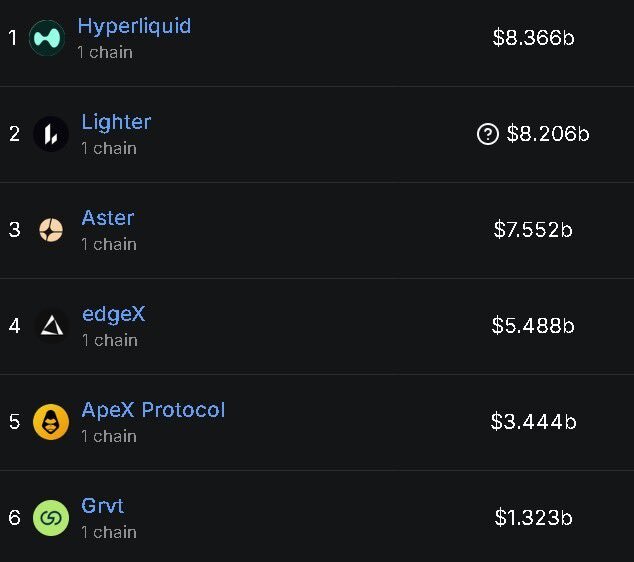Open the edgeX protocol link
Viewport: 634px width, 562px height.
click(113, 314)
